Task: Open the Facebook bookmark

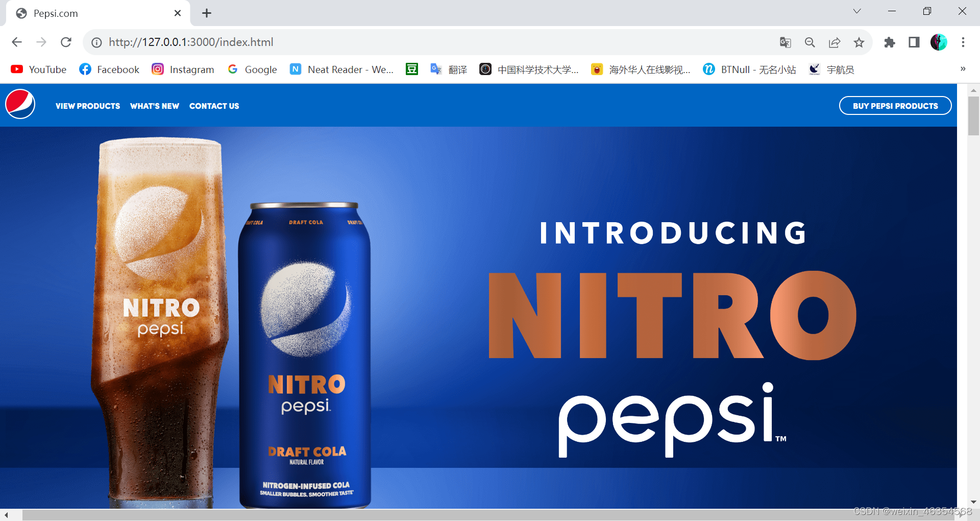Action: pos(109,69)
